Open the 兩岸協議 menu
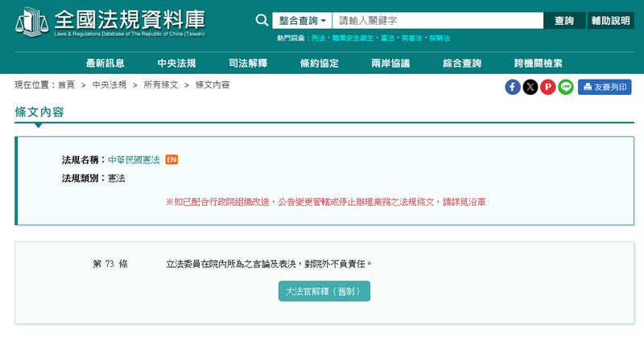Image resolution: width=644 pixels, height=345 pixels. pos(390,64)
